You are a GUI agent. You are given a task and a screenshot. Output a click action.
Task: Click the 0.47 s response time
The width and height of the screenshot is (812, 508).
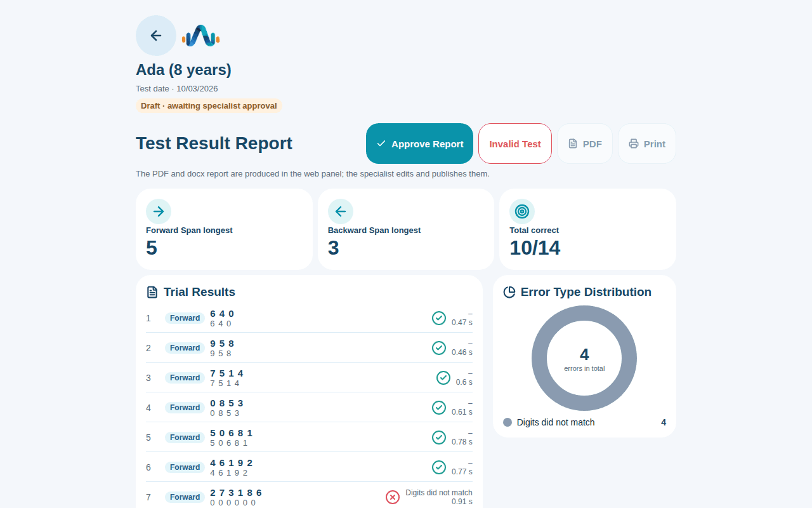[462, 323]
